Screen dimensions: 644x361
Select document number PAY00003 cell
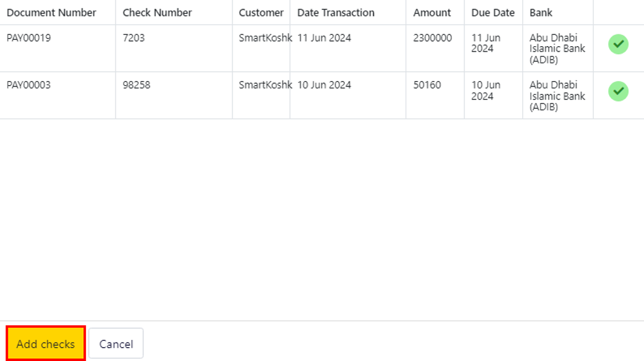pyautogui.click(x=29, y=85)
